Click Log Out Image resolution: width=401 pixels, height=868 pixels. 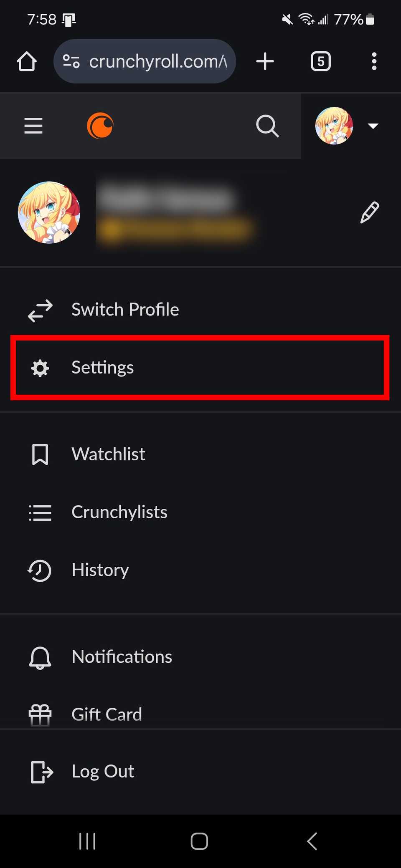(x=102, y=771)
